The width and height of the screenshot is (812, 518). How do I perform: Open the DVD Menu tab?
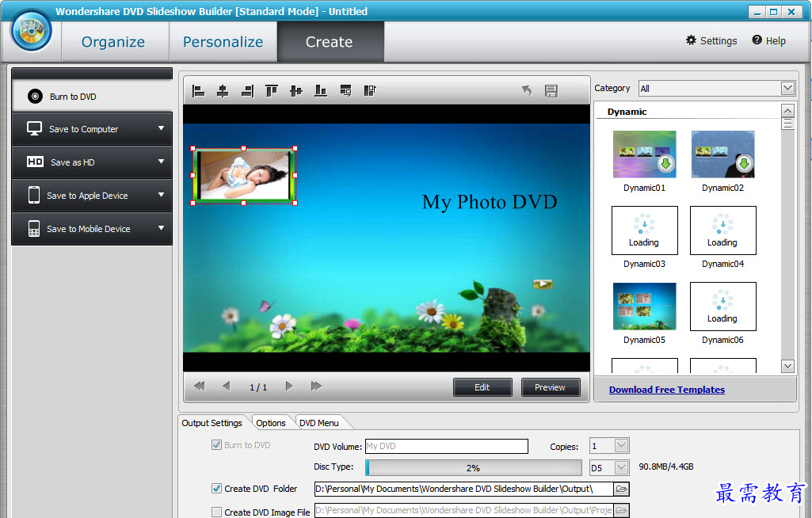318,423
